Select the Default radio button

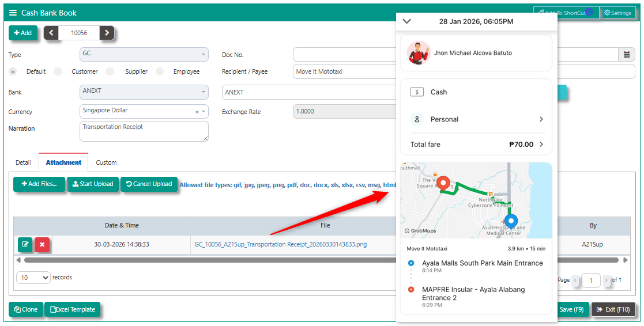[x=13, y=71]
